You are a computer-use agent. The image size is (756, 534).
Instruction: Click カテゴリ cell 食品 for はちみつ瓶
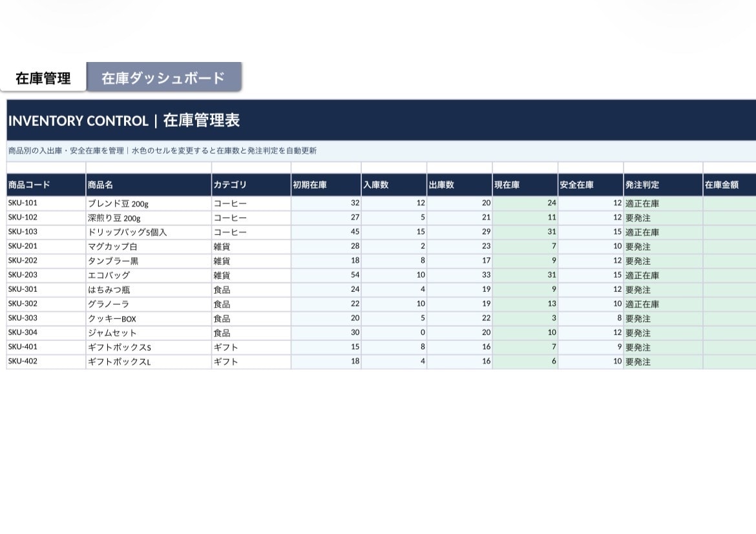coord(251,290)
